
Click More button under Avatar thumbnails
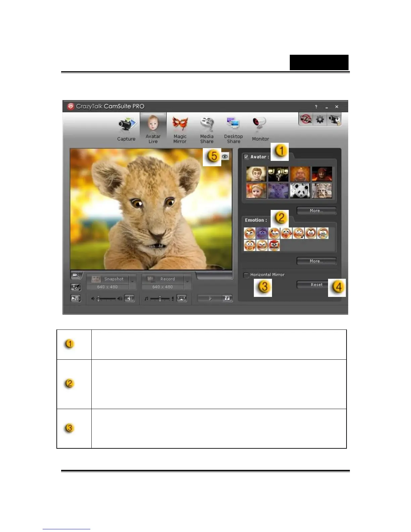pos(316,211)
